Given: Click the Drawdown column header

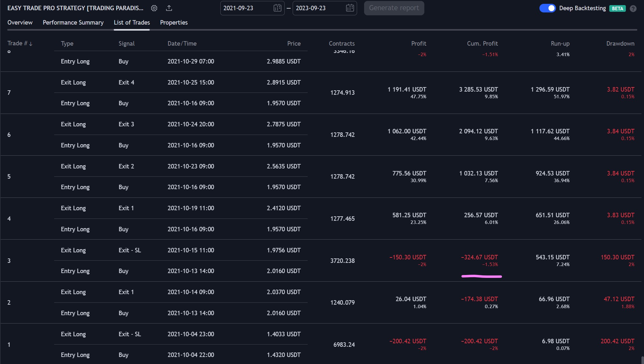Looking at the screenshot, I should [620, 43].
